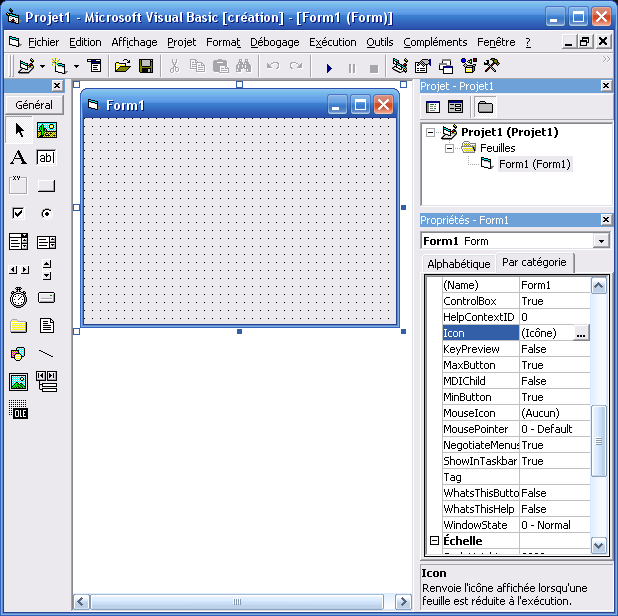Open the Form1 object dropdown in Properties

(600, 241)
